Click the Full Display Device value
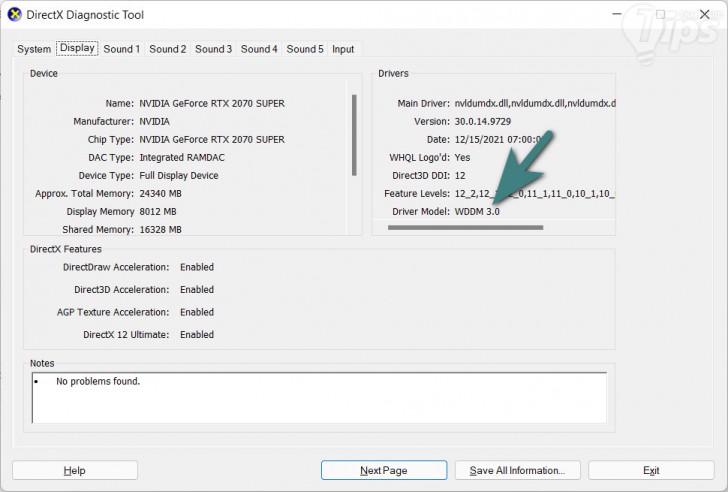Screen dimensions: 728x492 click(x=179, y=175)
